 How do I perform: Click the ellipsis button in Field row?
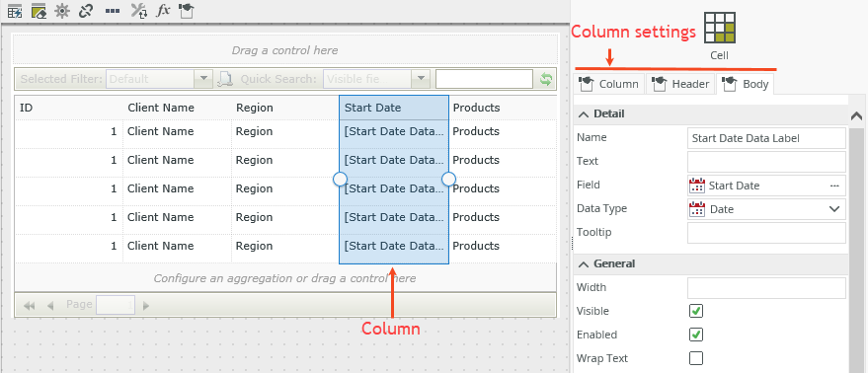pyautogui.click(x=834, y=186)
